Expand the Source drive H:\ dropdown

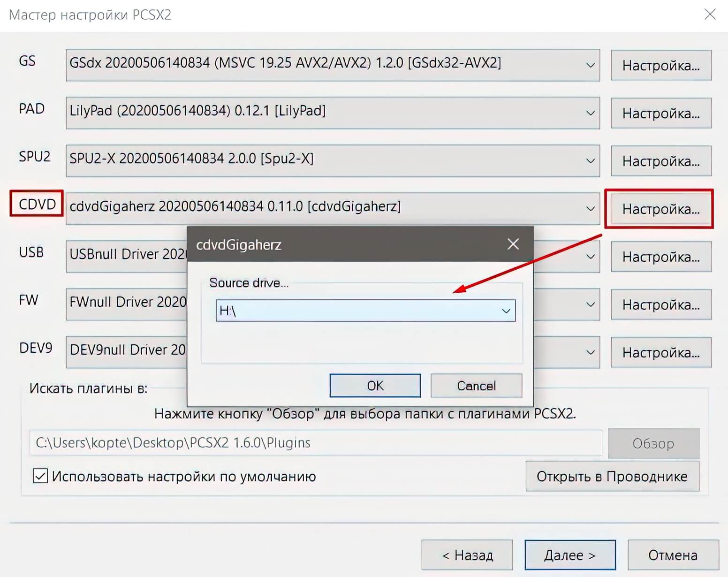(x=506, y=311)
